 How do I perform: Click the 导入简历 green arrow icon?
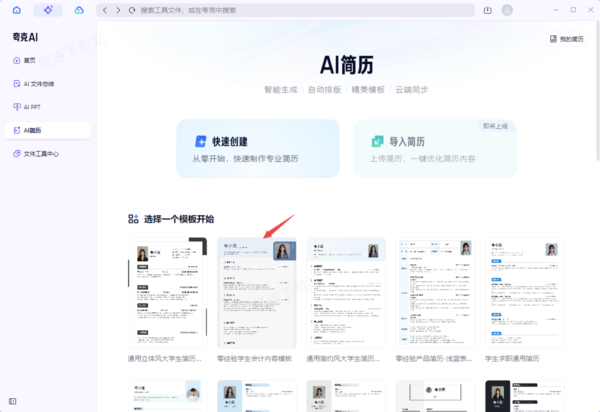[377, 142]
